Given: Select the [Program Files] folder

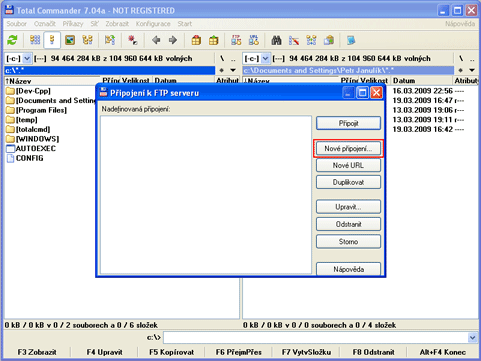Looking at the screenshot, I should tap(37, 110).
